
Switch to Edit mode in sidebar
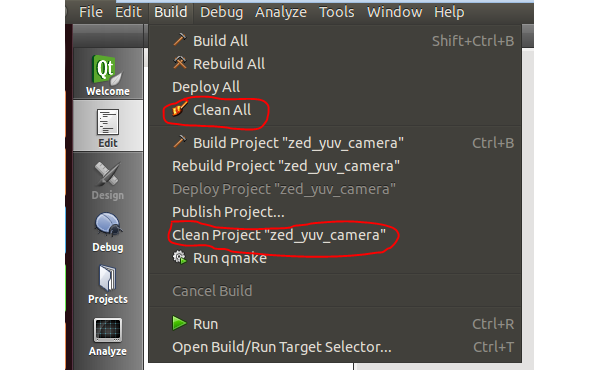point(108,126)
